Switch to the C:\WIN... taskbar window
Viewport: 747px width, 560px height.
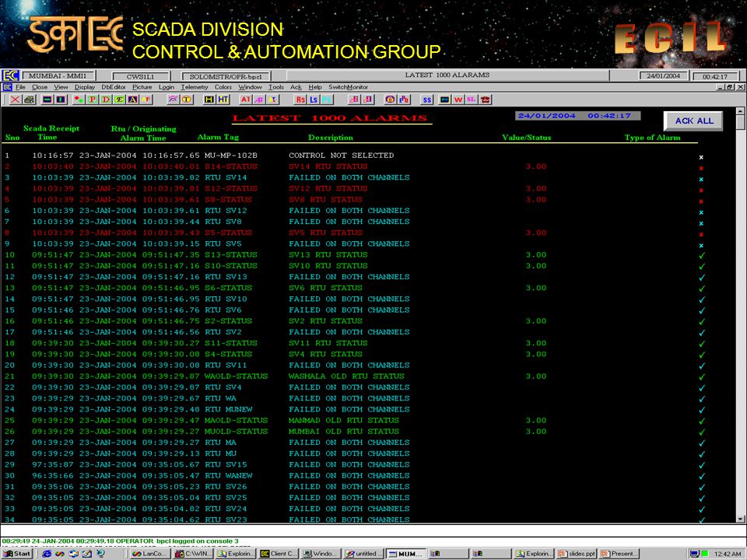pos(194,554)
